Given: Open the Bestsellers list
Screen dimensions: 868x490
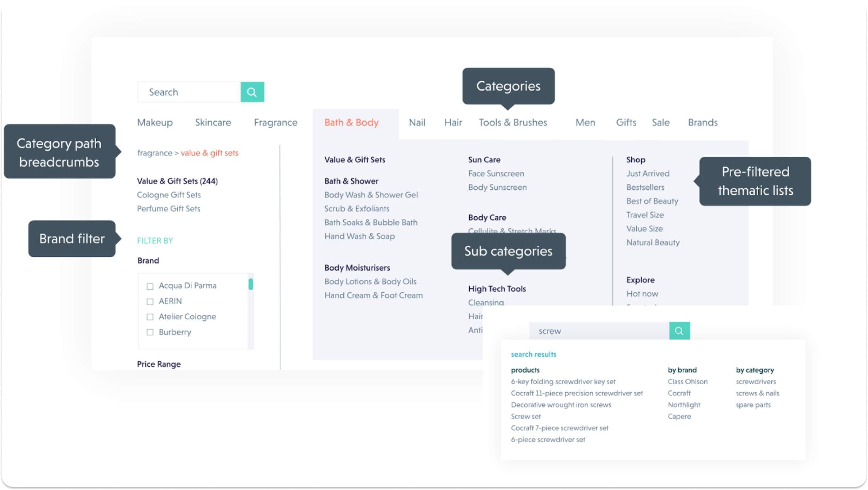Looking at the screenshot, I should click(645, 187).
